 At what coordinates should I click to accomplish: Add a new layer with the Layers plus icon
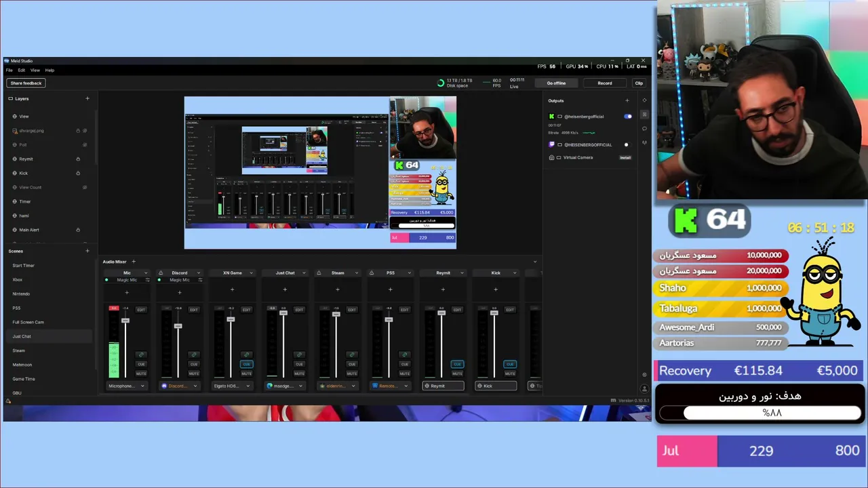pyautogui.click(x=87, y=98)
